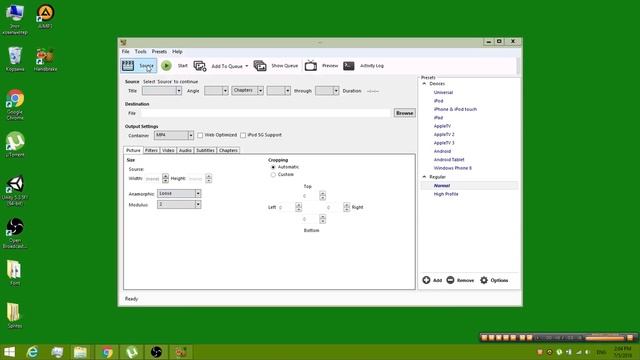Switch to HandBrake taskbar icon

click(181, 352)
